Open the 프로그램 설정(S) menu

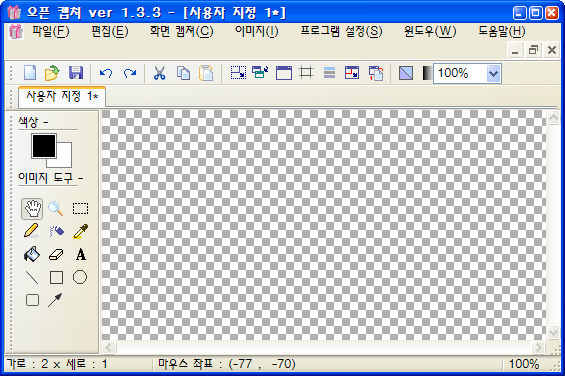pyautogui.click(x=342, y=31)
